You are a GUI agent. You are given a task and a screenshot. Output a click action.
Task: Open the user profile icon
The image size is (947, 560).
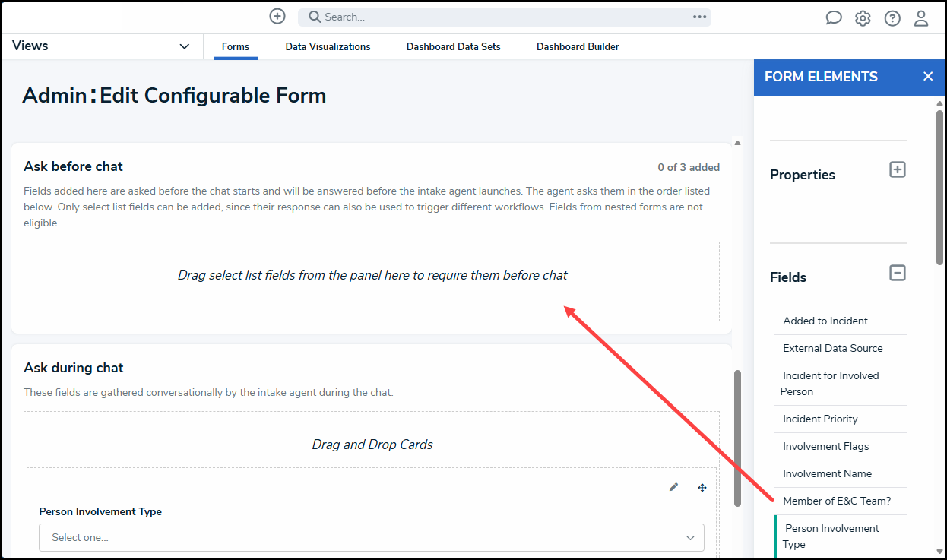point(921,18)
